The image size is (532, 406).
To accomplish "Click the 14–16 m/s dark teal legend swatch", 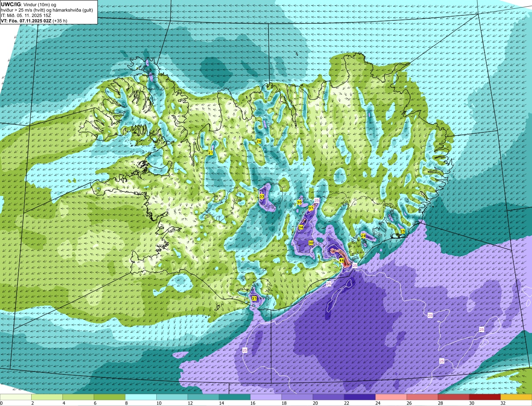I will (235, 397).
